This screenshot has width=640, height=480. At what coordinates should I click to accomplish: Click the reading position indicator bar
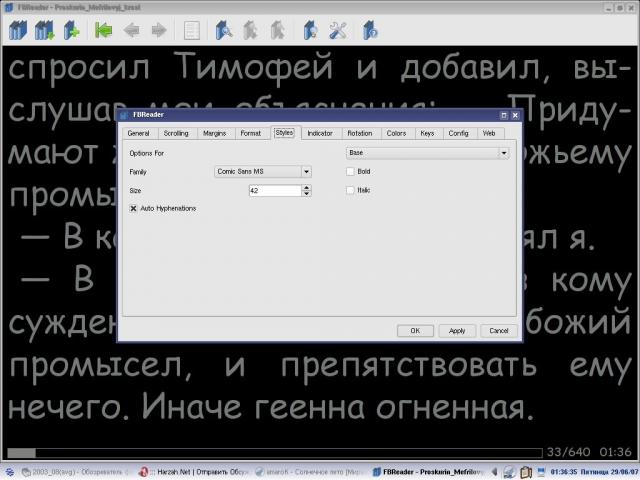tap(275, 453)
